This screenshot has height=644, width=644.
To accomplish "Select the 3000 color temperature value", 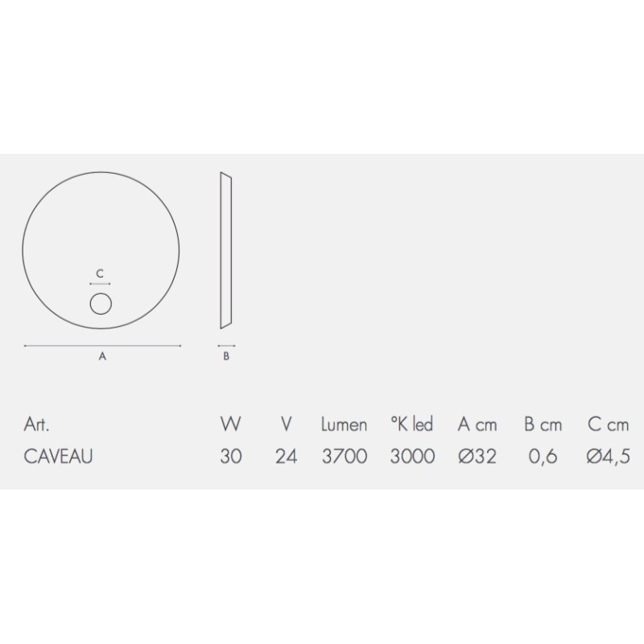I will (x=412, y=456).
